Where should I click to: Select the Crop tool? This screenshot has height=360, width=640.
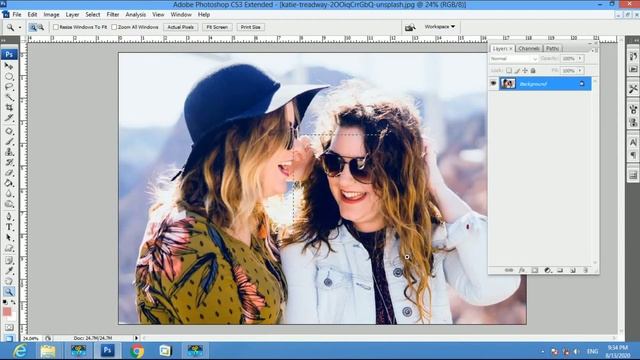tap(9, 107)
